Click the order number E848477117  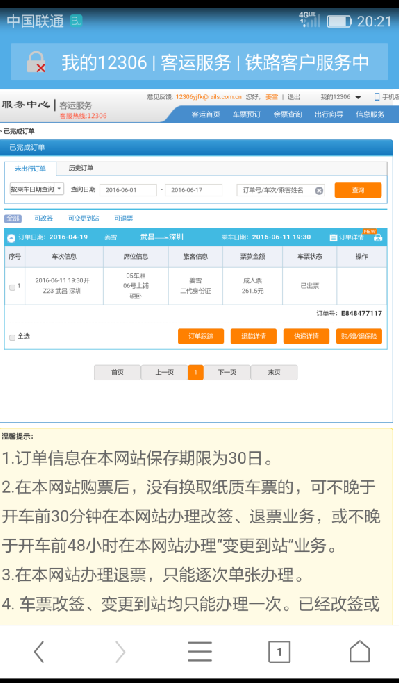361,313
